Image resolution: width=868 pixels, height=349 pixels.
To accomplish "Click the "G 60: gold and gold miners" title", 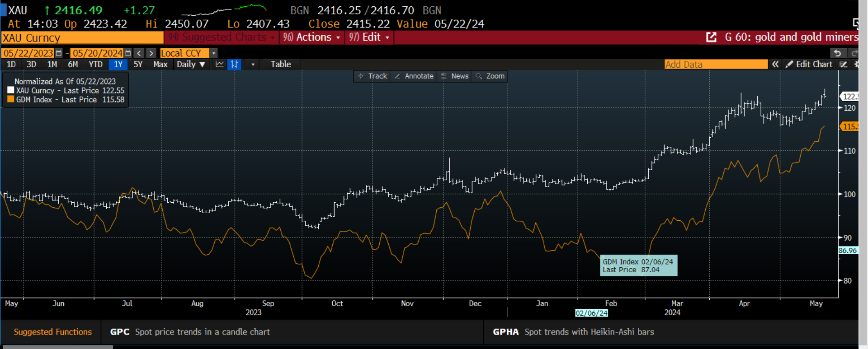I will (x=791, y=37).
